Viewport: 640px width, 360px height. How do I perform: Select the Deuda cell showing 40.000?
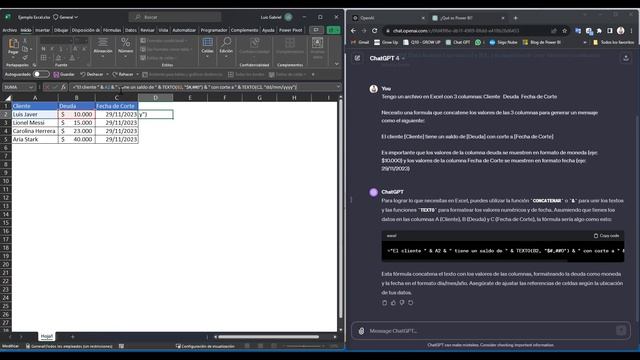77,139
